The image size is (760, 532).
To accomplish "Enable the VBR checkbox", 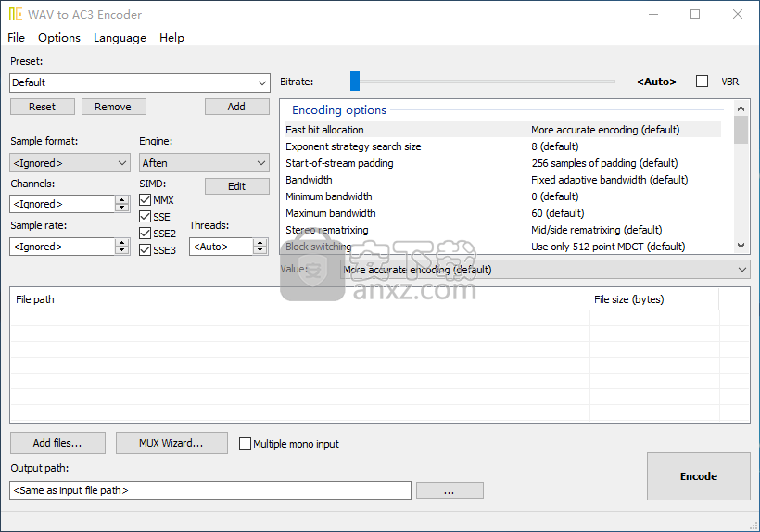I will (x=702, y=82).
